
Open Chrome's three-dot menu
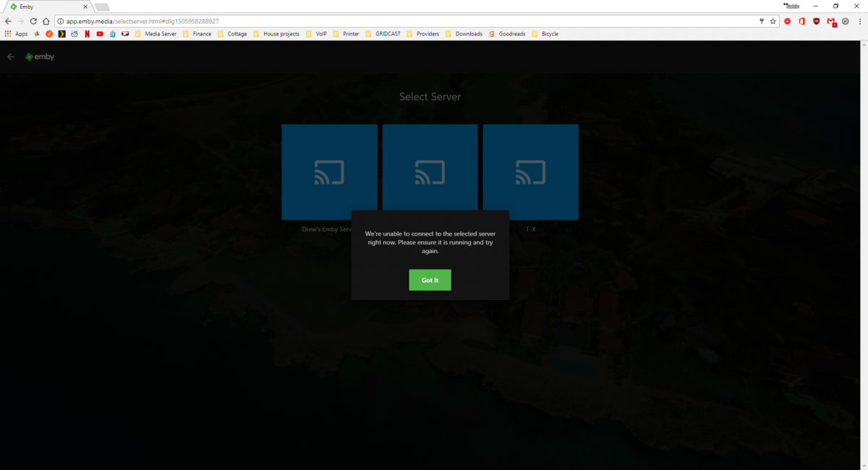[859, 22]
